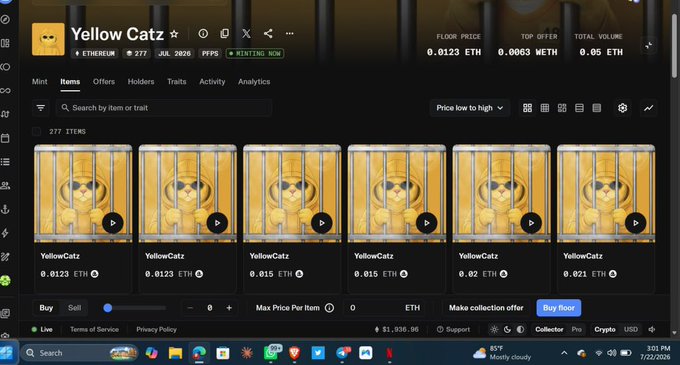Open the anchor sidebar icon

pos(5,209)
